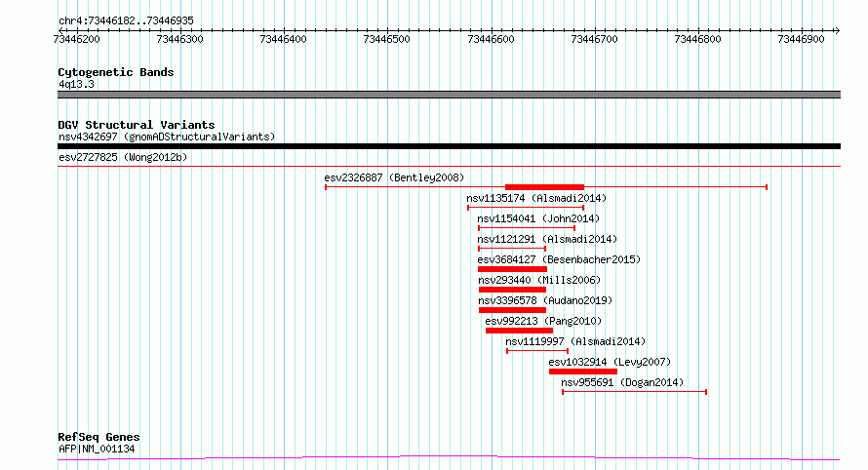The width and height of the screenshot is (868, 470).
Task: Open variant esv2727825 (Wong2012b) label
Action: [123, 157]
